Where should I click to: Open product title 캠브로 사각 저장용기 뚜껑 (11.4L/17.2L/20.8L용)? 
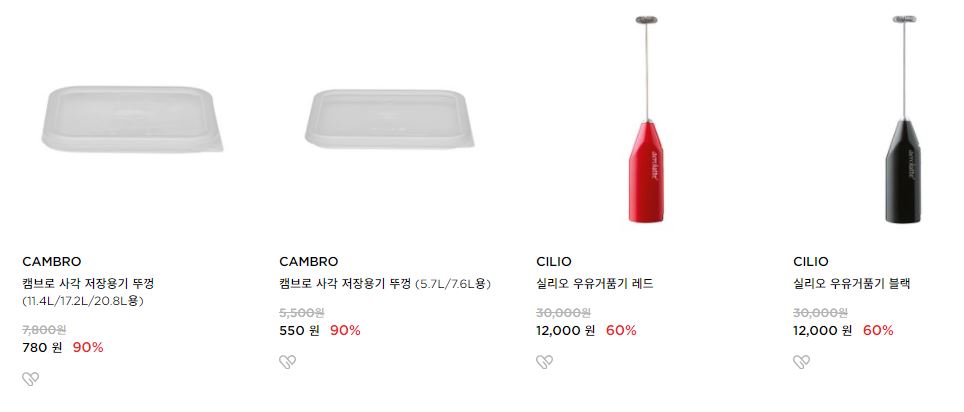pyautogui.click(x=88, y=293)
